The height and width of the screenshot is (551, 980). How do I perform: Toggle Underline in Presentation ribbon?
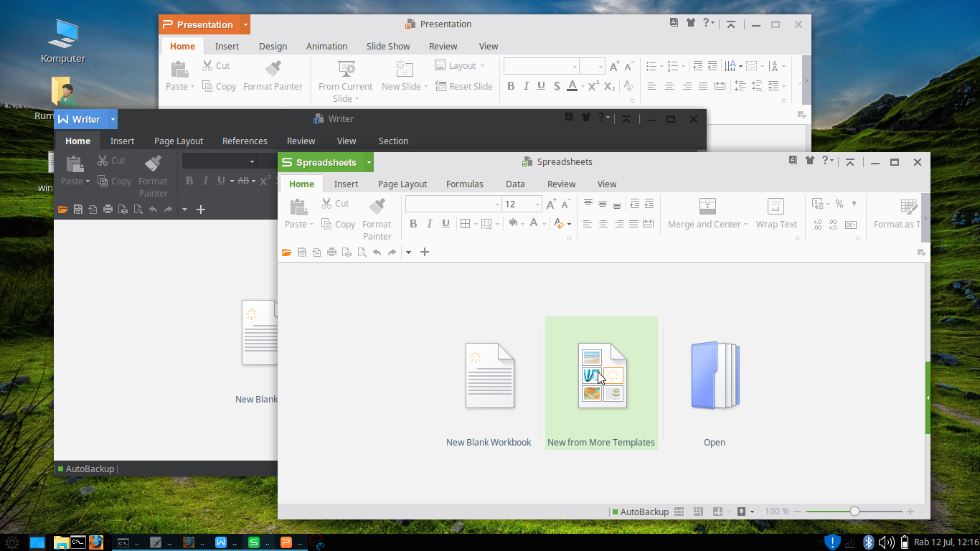coord(541,86)
